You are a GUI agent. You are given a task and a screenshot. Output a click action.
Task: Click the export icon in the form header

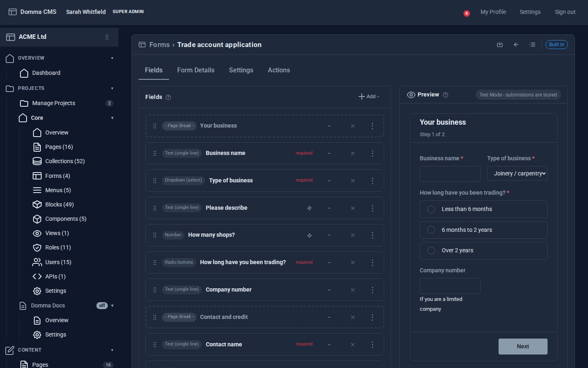500,45
